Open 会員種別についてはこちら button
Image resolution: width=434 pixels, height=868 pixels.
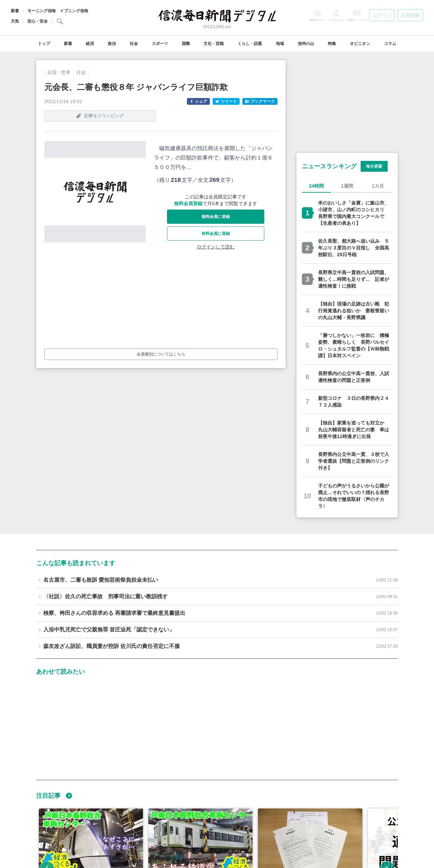click(x=161, y=354)
